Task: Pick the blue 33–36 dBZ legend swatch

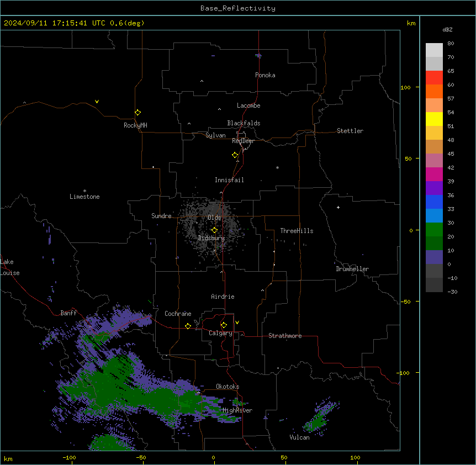Action: [x=434, y=202]
